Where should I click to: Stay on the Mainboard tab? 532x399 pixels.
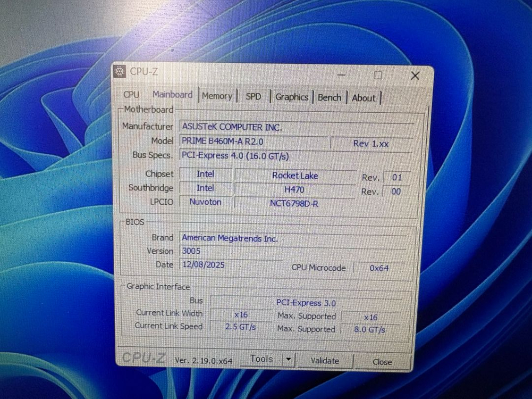click(x=172, y=94)
